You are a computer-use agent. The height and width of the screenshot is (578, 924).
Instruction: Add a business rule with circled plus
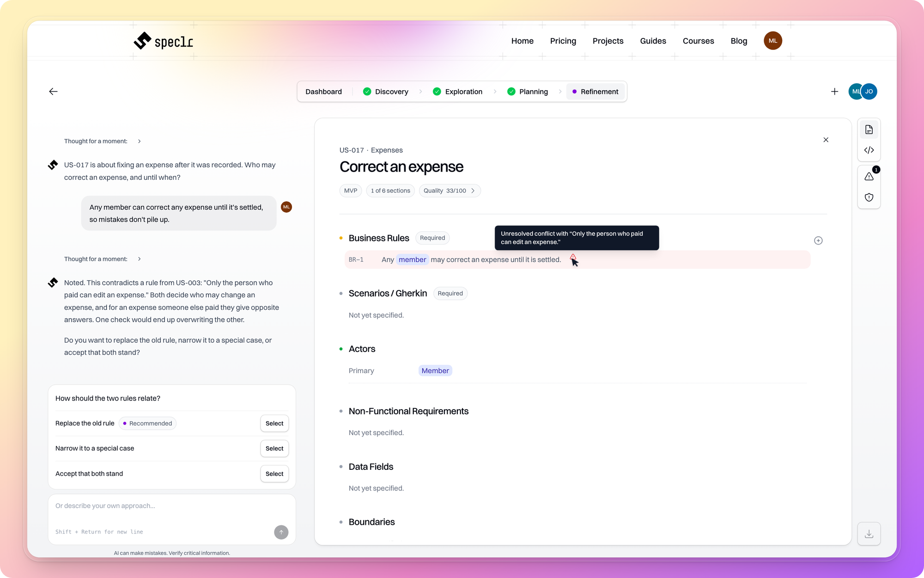point(818,240)
